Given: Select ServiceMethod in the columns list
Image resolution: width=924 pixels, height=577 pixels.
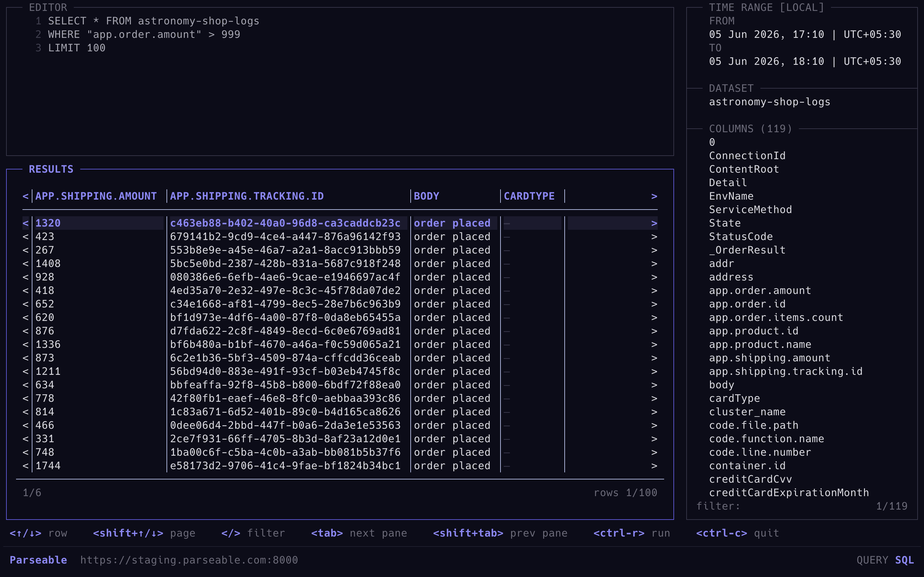Looking at the screenshot, I should [x=750, y=210].
